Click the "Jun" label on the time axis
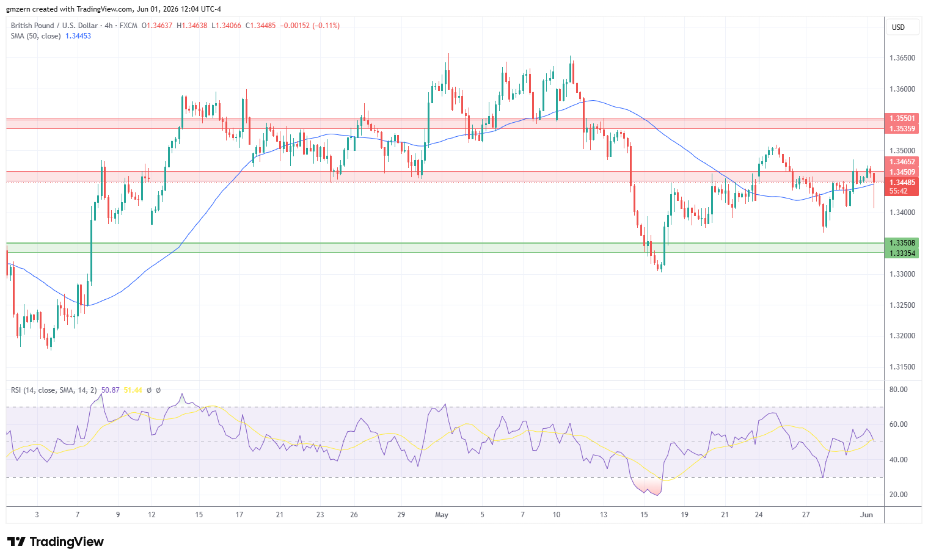 click(x=866, y=515)
